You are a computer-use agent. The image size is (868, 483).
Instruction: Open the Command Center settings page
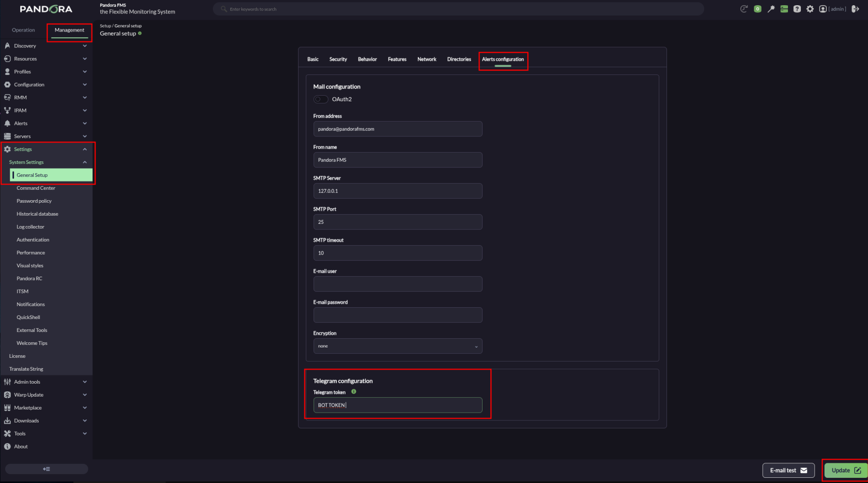pos(36,188)
